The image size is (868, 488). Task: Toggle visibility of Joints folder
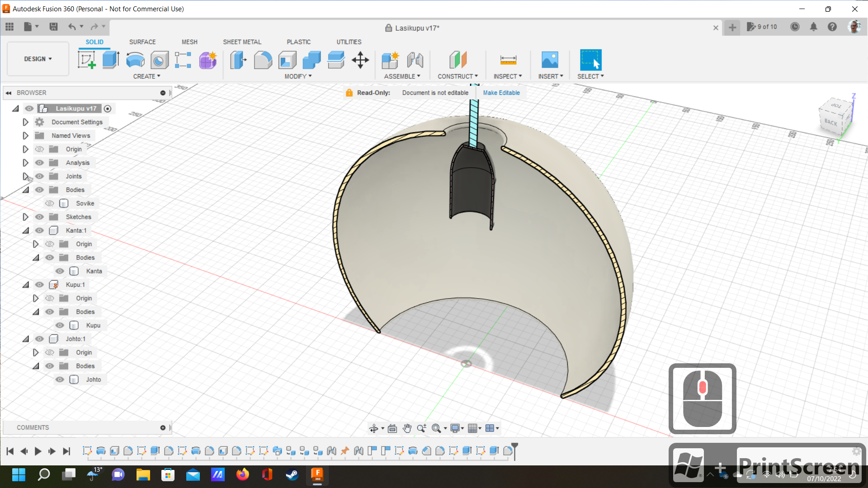point(39,176)
